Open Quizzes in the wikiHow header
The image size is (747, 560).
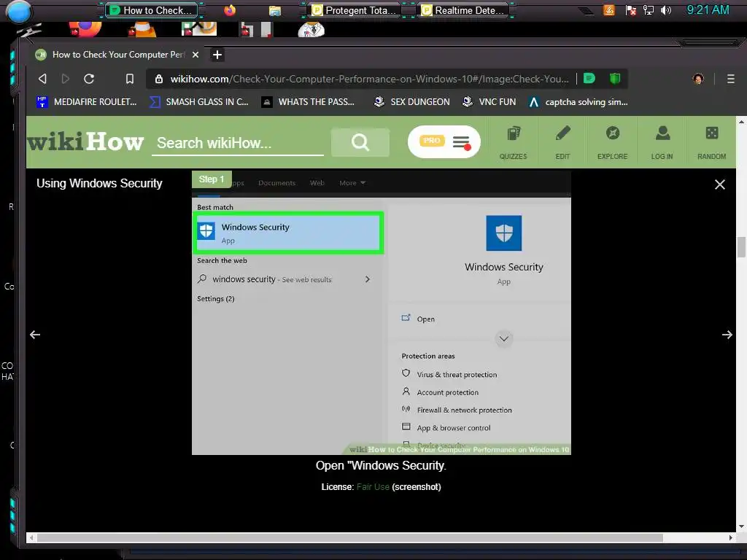coord(513,142)
